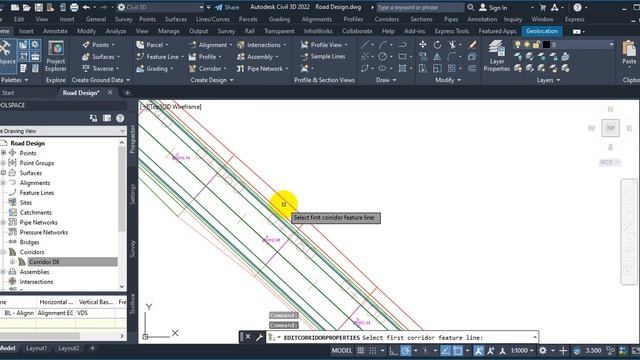Click the Toolspace help question-mark icon

pyautogui.click(x=120, y=118)
